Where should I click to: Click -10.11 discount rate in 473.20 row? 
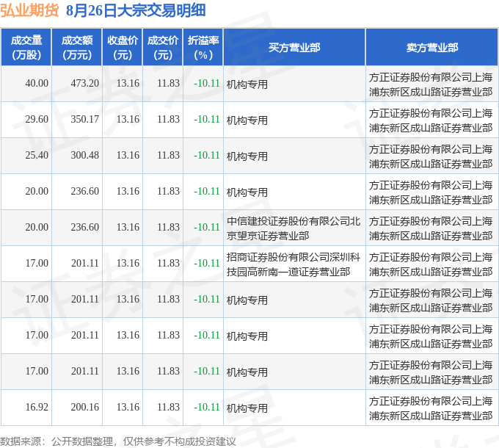pos(207,84)
